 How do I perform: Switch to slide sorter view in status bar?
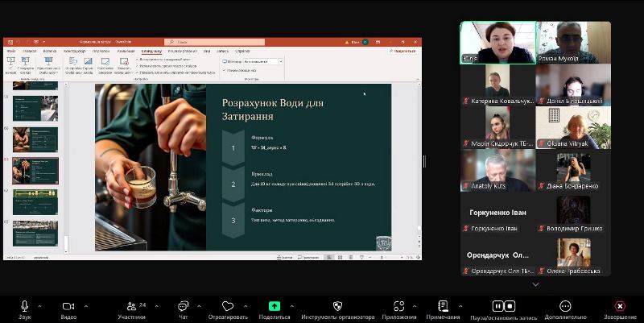[340, 257]
